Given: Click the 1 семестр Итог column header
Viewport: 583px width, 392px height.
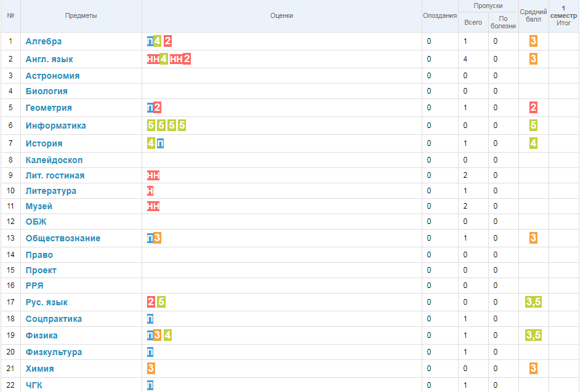Looking at the screenshot, I should tap(564, 16).
